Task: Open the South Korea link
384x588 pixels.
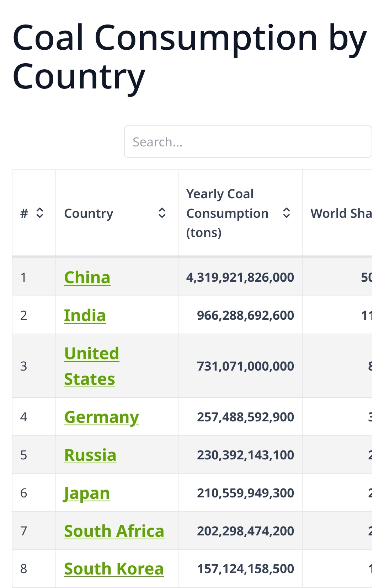Action: (114, 568)
